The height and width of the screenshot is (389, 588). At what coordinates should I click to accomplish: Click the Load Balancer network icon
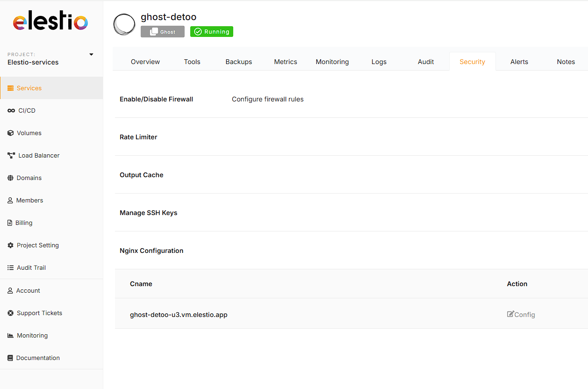point(11,156)
